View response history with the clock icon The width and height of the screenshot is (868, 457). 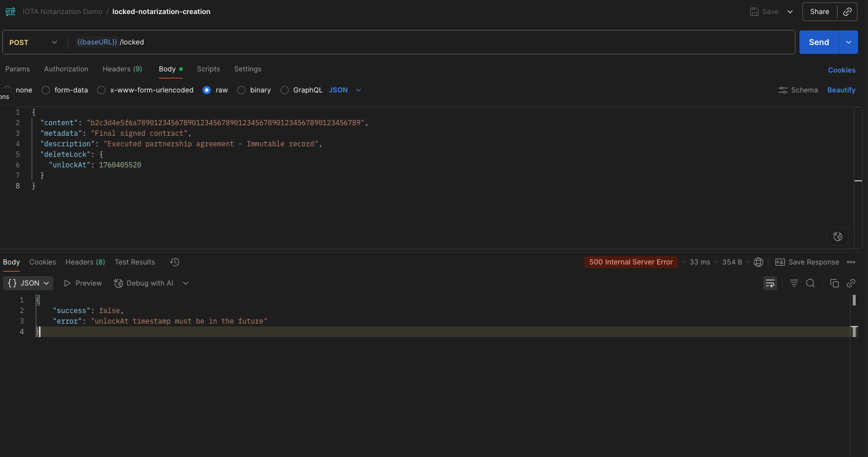174,262
